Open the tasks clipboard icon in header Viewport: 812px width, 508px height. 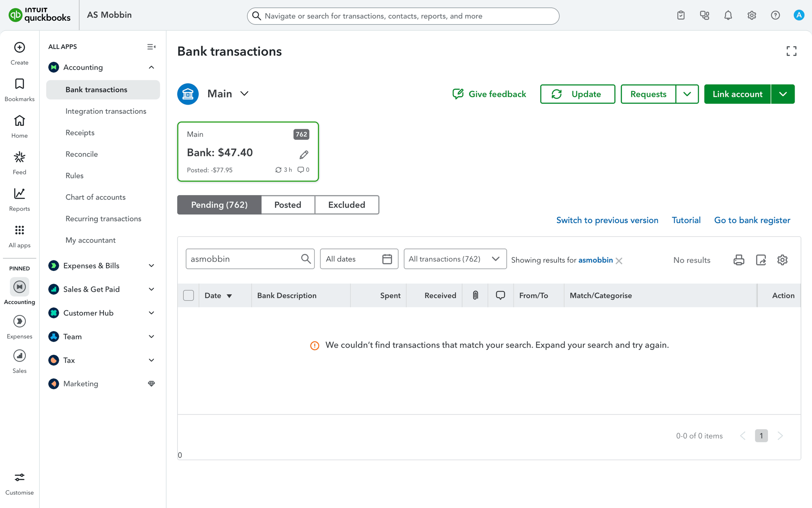click(x=681, y=15)
